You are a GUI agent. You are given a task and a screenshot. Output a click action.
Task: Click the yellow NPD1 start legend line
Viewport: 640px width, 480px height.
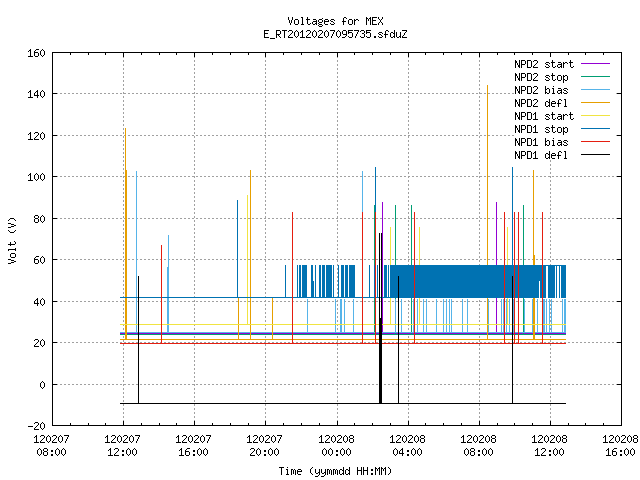[x=595, y=116]
